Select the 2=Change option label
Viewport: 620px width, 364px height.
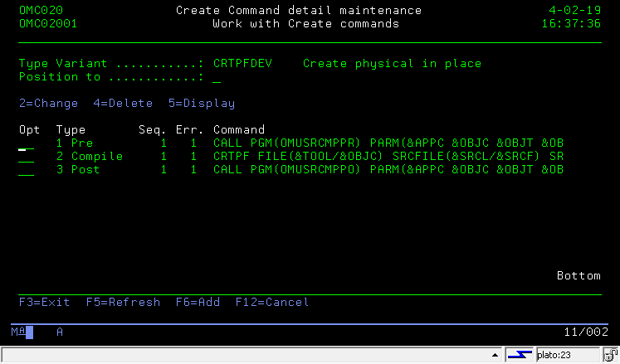[x=48, y=104]
